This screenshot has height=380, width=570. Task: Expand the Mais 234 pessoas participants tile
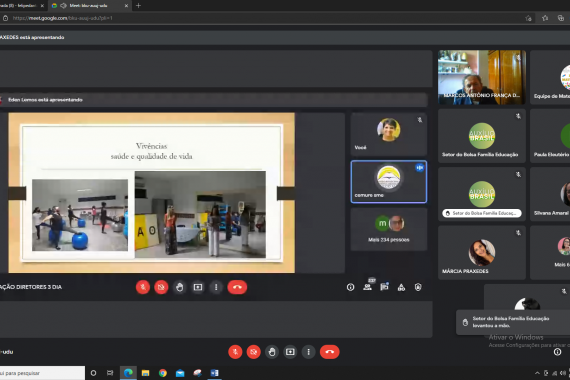pyautogui.click(x=389, y=229)
